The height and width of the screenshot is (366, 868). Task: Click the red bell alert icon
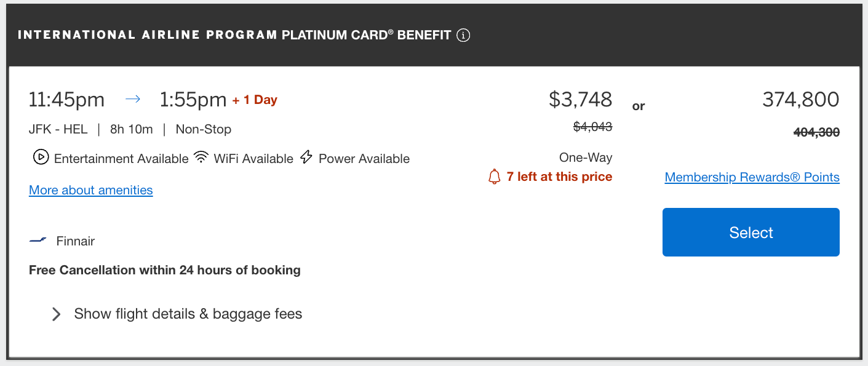coord(494,177)
